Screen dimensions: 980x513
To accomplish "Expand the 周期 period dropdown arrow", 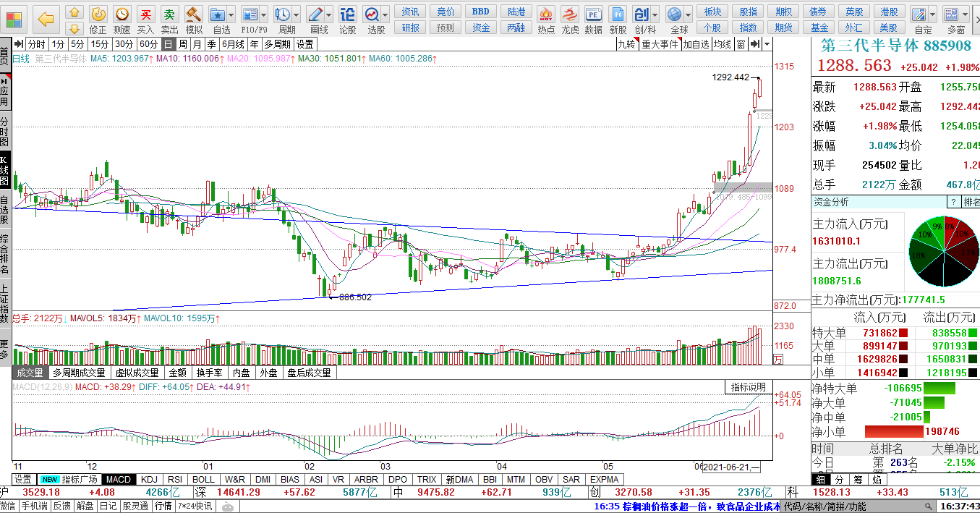I will 297,14.
